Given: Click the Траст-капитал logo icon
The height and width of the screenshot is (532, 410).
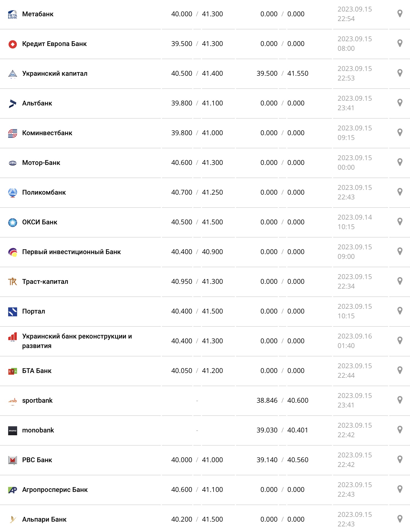Looking at the screenshot, I should tap(13, 281).
